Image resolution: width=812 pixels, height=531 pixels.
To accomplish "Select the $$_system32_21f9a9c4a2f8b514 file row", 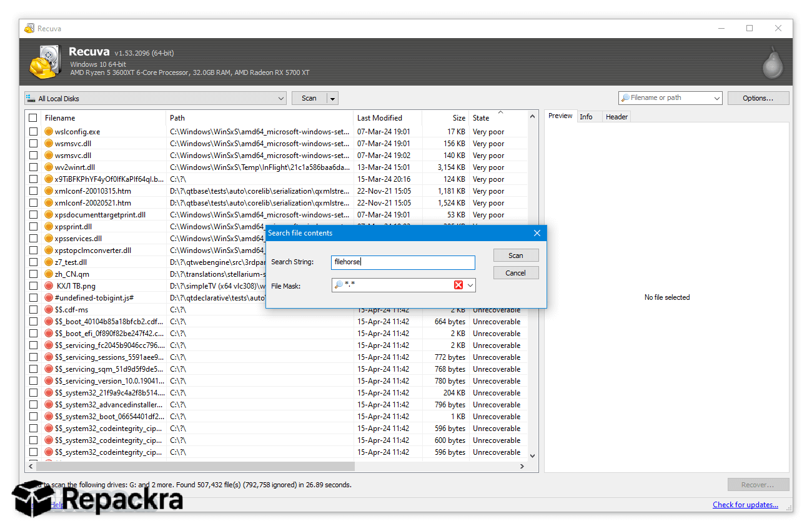I will (x=276, y=393).
